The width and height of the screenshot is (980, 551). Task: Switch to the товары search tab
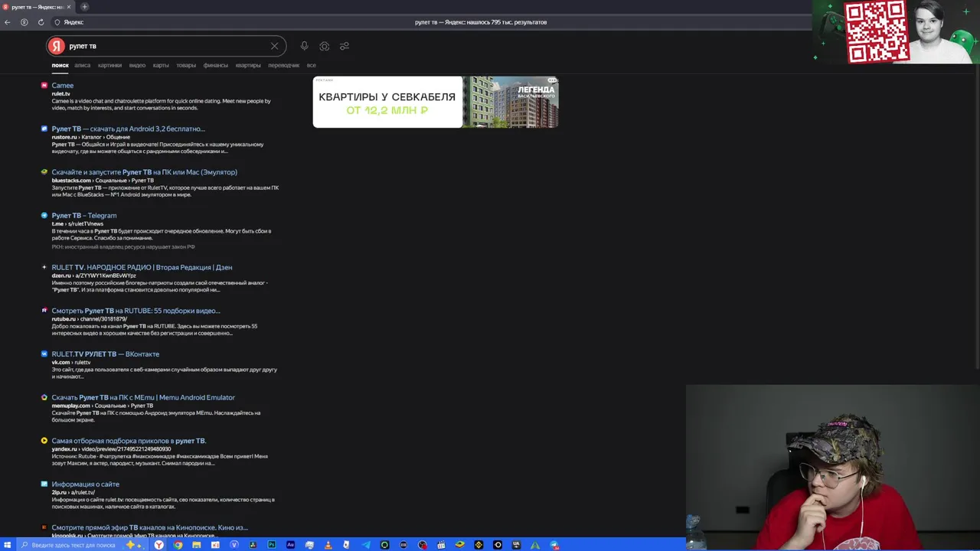[x=186, y=65]
